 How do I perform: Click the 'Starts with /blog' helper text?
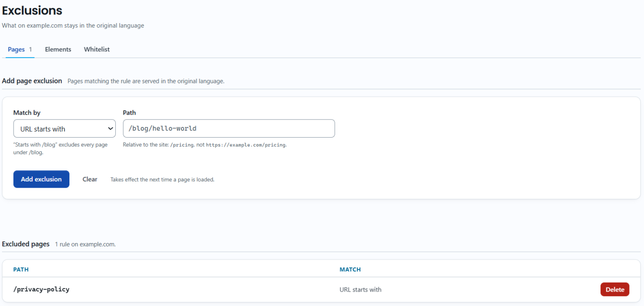click(x=60, y=149)
